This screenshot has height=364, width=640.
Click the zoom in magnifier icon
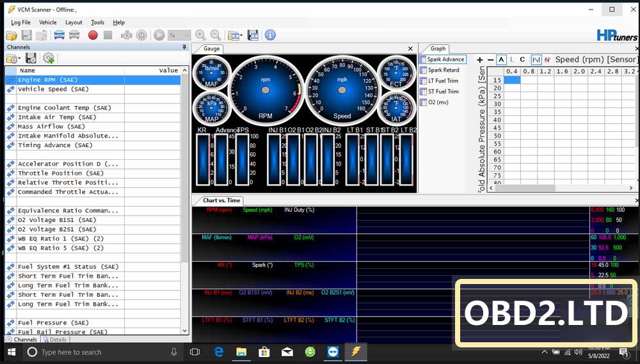(x=200, y=35)
